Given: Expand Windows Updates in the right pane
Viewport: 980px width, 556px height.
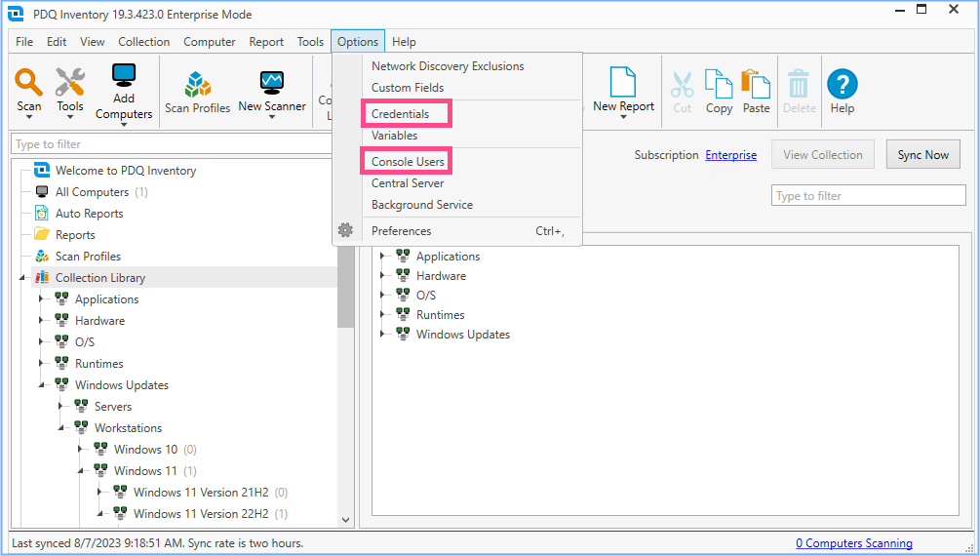Looking at the screenshot, I should (x=382, y=334).
